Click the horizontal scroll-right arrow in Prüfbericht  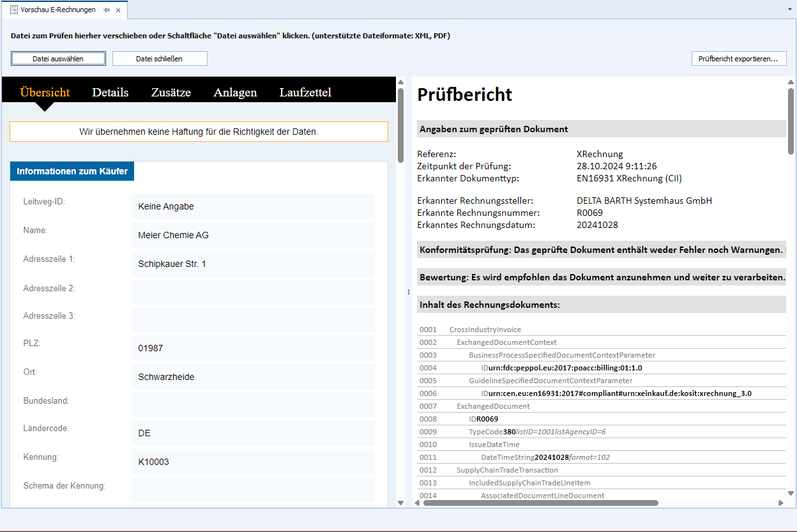tap(781, 503)
